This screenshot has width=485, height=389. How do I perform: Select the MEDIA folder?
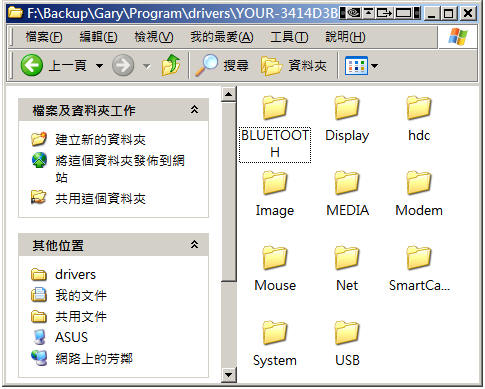(x=347, y=194)
